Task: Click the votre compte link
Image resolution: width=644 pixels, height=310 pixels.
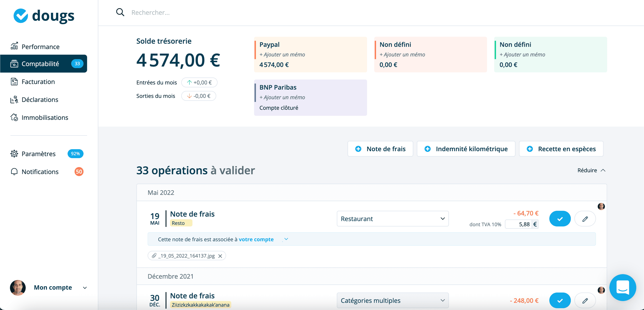Action: [x=256, y=239]
